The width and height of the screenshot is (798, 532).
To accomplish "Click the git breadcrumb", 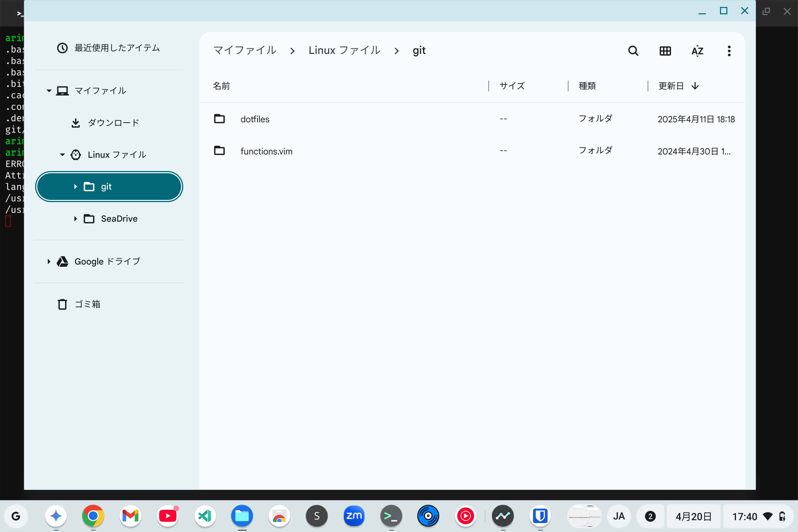I will pos(419,50).
